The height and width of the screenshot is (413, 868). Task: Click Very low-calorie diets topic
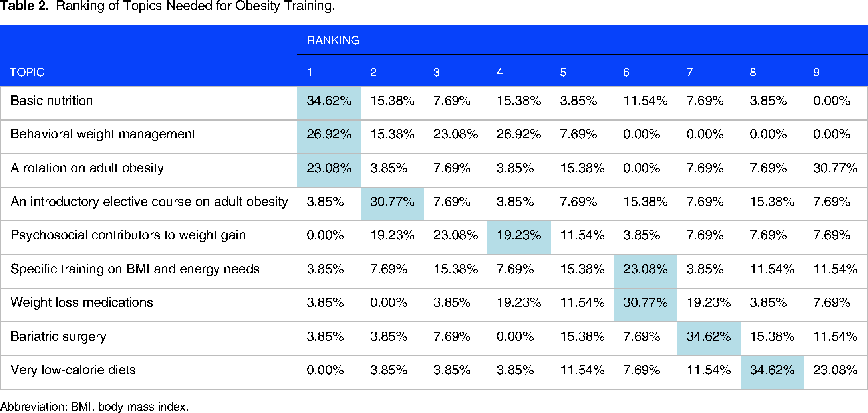[x=73, y=370]
